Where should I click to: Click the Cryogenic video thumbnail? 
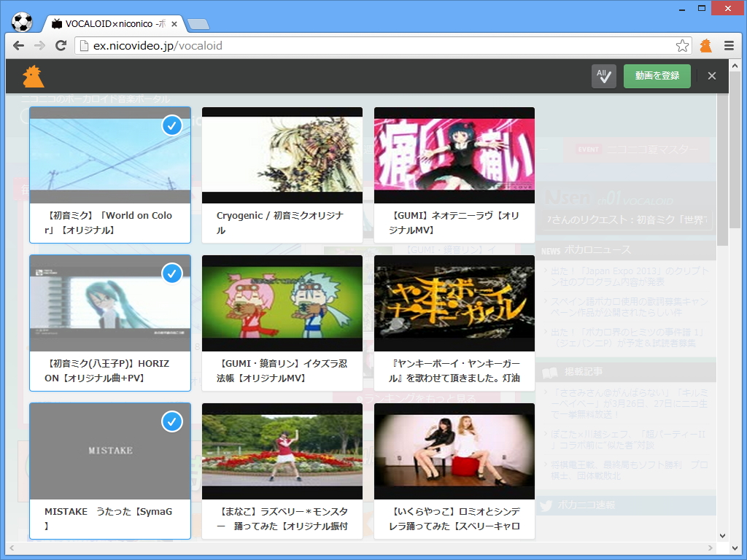pos(282,153)
